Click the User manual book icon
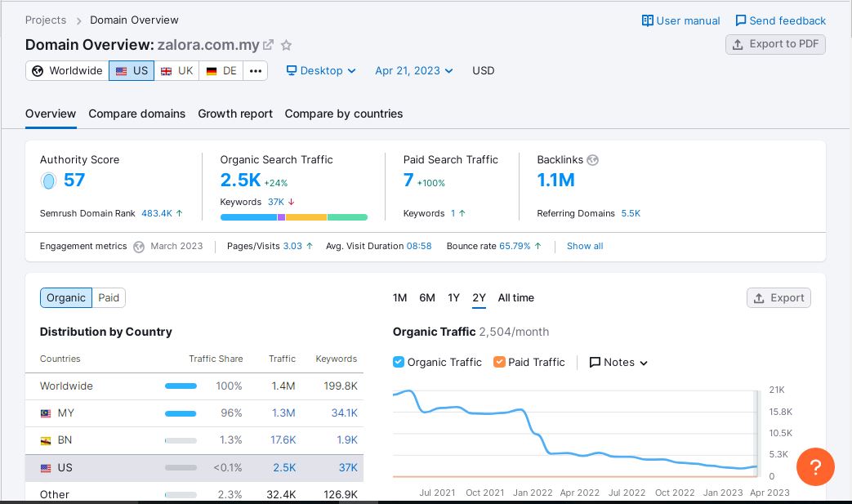 pyautogui.click(x=647, y=20)
